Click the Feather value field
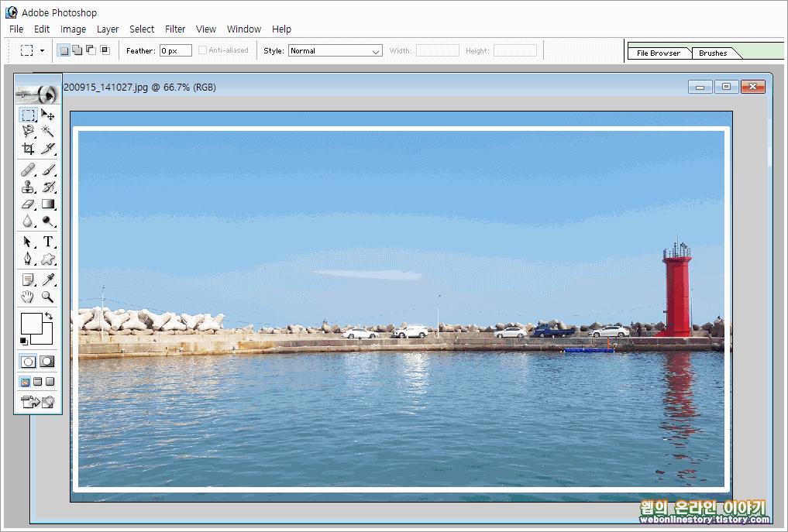The height and width of the screenshot is (532, 788). coord(176,51)
